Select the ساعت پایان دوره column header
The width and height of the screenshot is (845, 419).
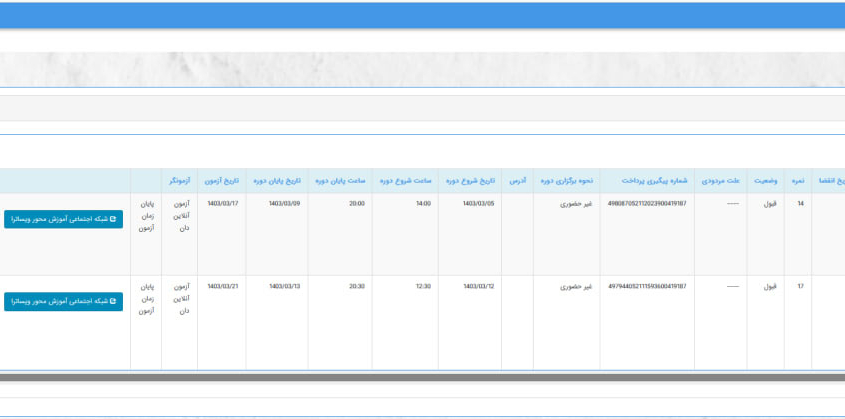pos(341,181)
